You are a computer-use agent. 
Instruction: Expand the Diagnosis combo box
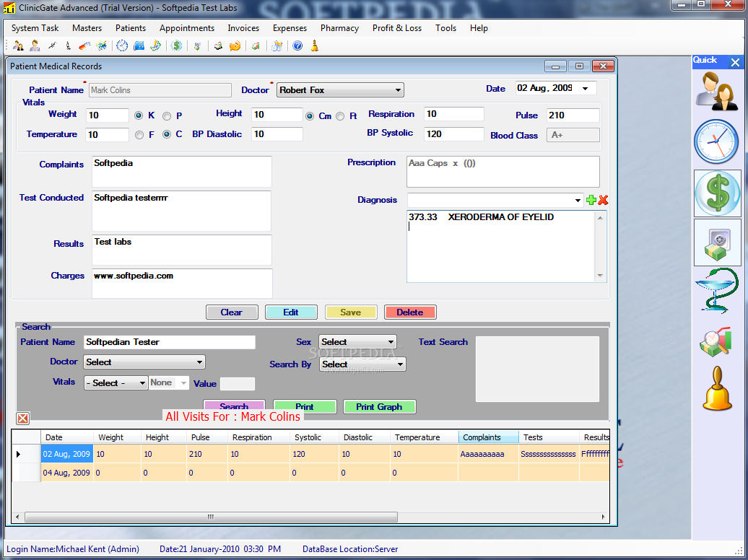[578, 201]
